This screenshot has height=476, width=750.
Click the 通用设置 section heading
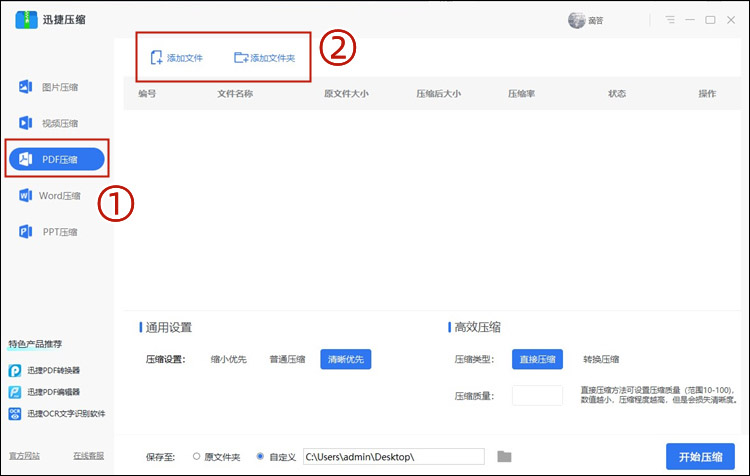tap(168, 327)
